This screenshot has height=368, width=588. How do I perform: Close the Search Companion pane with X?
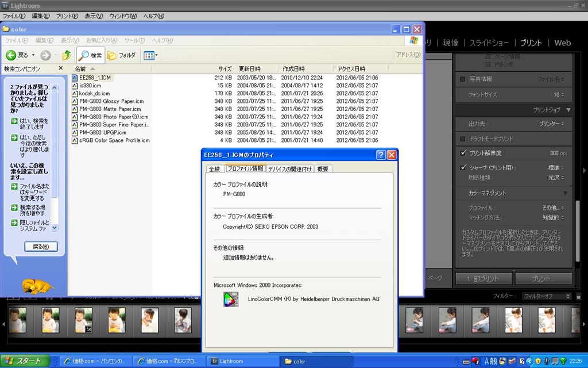click(61, 68)
